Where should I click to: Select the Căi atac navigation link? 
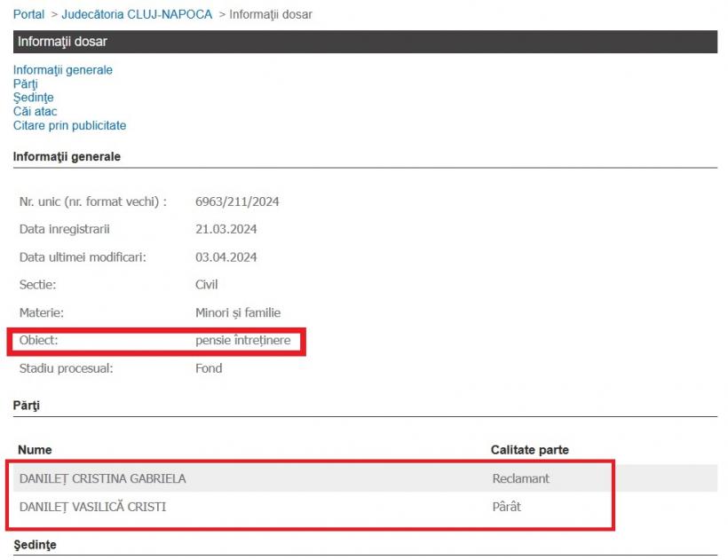(x=35, y=112)
